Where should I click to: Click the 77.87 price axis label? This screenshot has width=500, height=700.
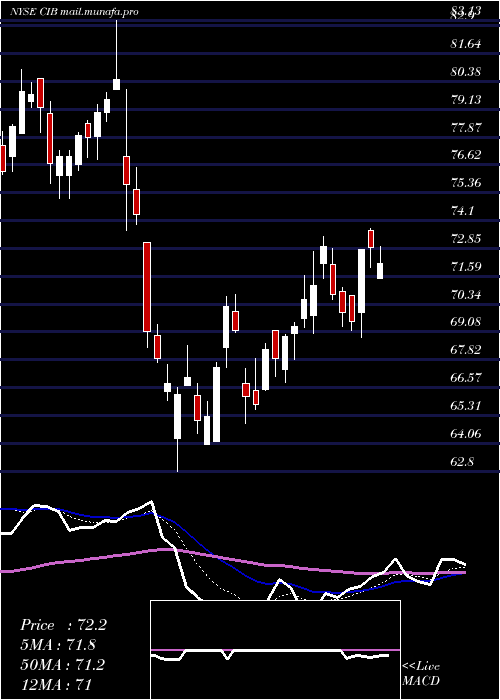click(x=466, y=128)
